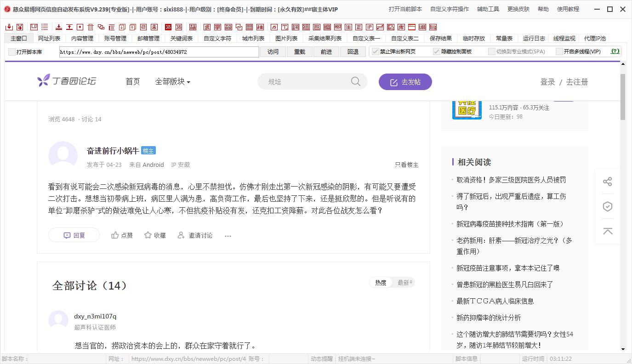Screen dimensions: 632x364
Task: Click the shield report icon on right sidebar
Action: click(x=608, y=206)
